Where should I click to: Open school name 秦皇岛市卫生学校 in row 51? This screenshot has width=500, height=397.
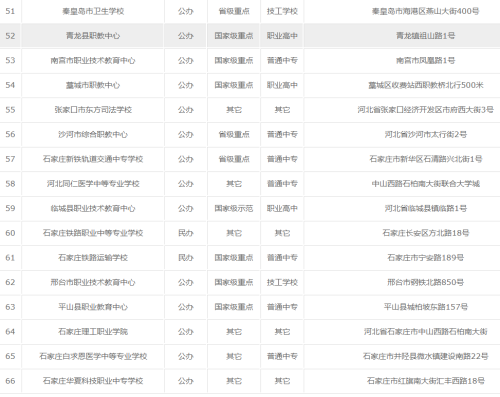pyautogui.click(x=93, y=11)
